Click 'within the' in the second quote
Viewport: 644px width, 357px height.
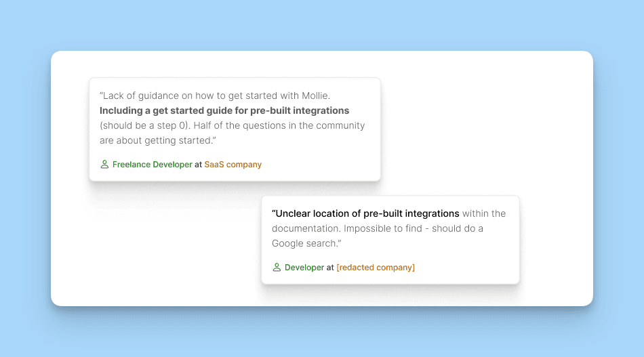[484, 214]
